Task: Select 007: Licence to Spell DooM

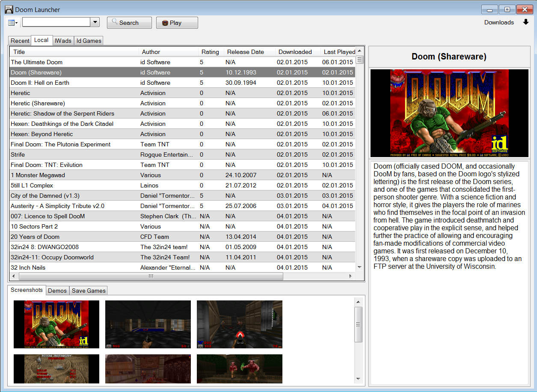Action: pos(183,216)
